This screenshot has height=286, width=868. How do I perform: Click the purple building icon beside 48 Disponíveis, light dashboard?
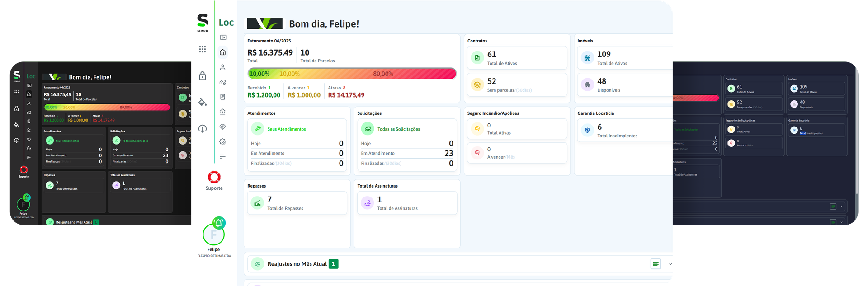click(587, 84)
